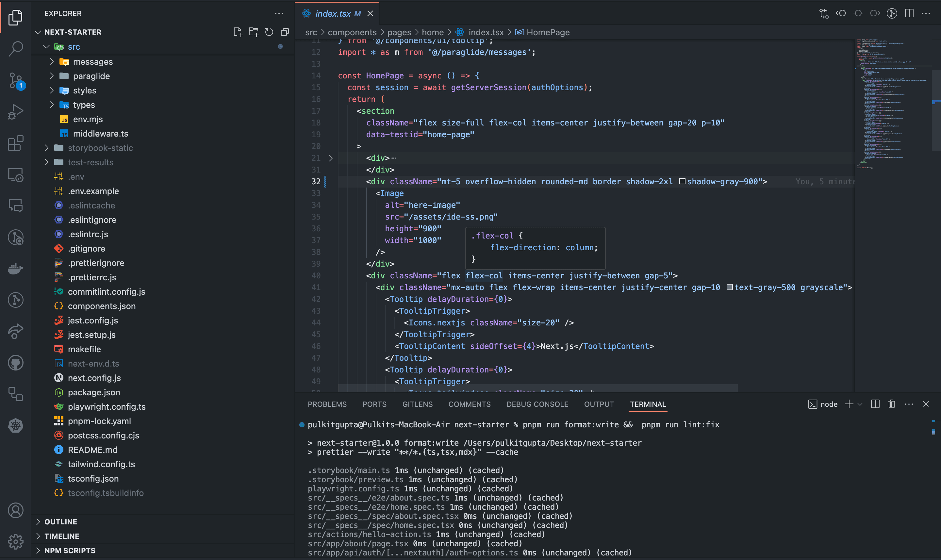The image size is (941, 560).
Task: Split the editor to the right
Action: point(909,13)
